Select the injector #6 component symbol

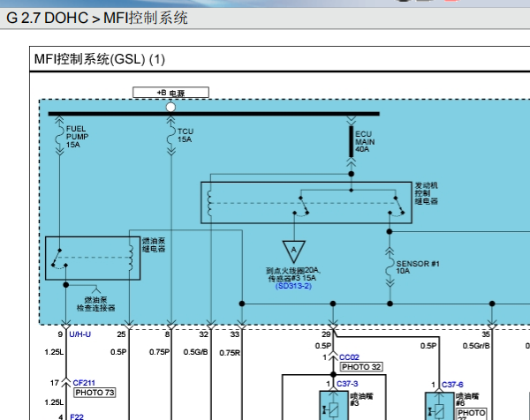pyautogui.click(x=439, y=406)
